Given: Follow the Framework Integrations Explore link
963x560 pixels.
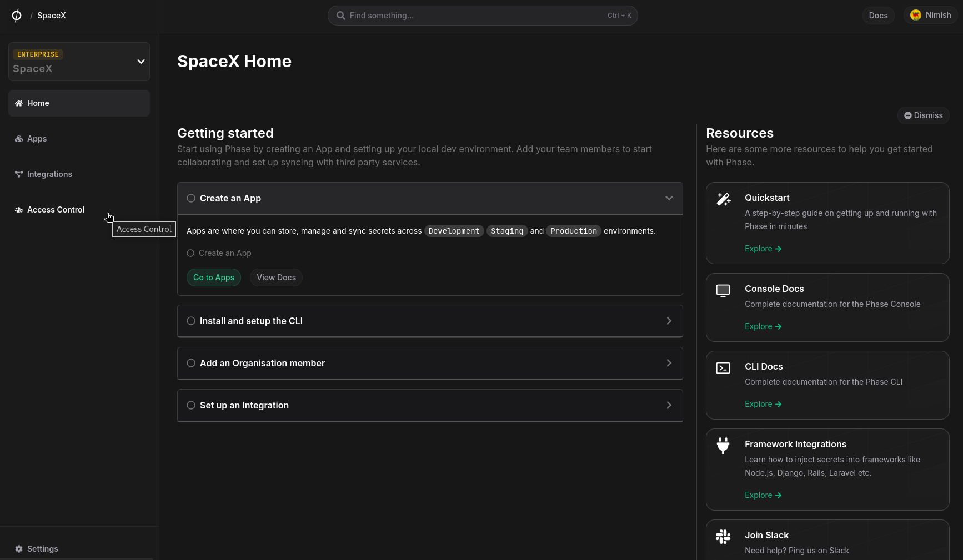Looking at the screenshot, I should click(x=763, y=495).
